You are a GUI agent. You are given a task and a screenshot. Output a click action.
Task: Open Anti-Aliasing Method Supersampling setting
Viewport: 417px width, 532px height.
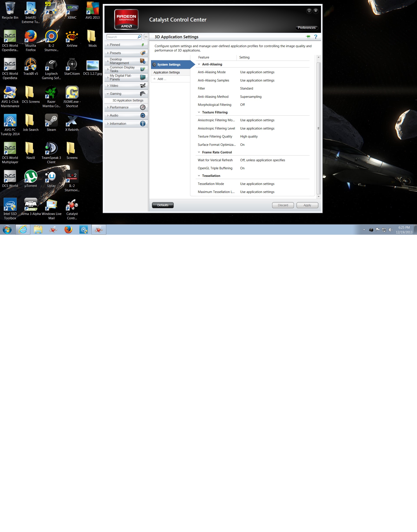click(x=251, y=97)
